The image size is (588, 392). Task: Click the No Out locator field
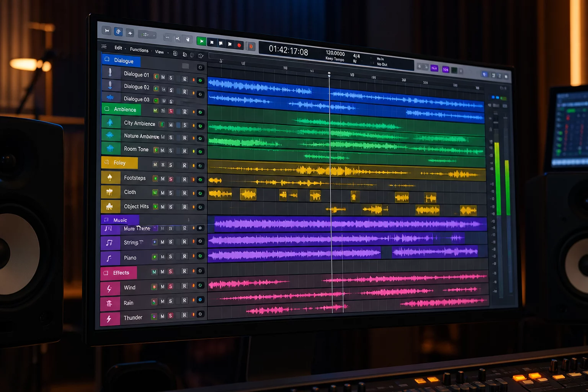coord(382,64)
